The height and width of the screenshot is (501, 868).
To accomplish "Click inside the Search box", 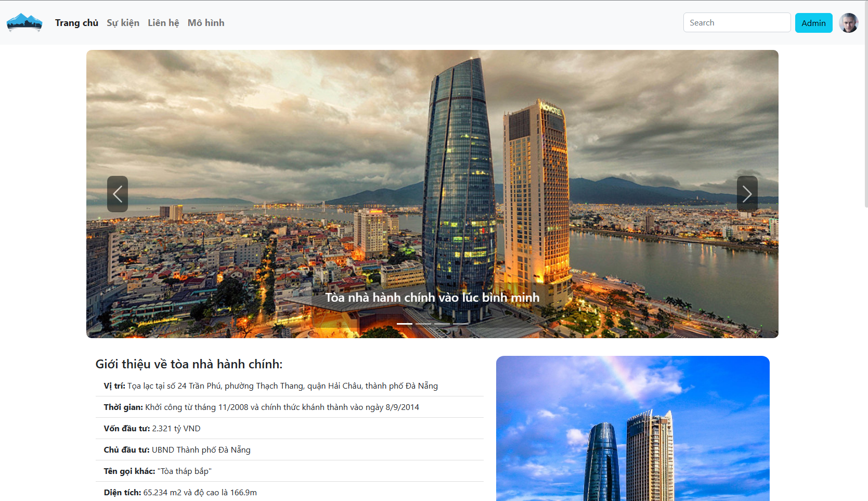I will pos(736,22).
